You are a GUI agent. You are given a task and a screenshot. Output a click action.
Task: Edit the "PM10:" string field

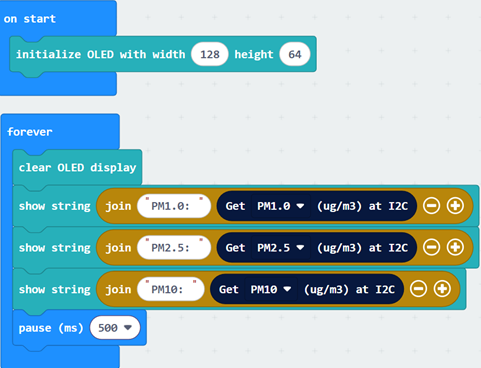[x=171, y=289]
